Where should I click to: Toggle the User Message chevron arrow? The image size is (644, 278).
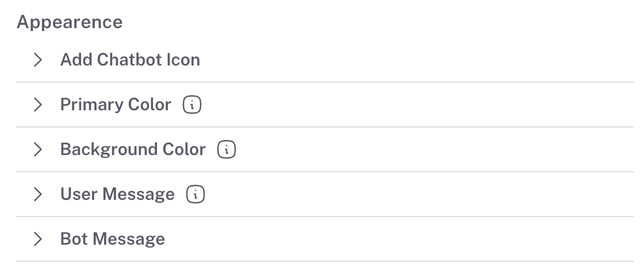tap(38, 194)
